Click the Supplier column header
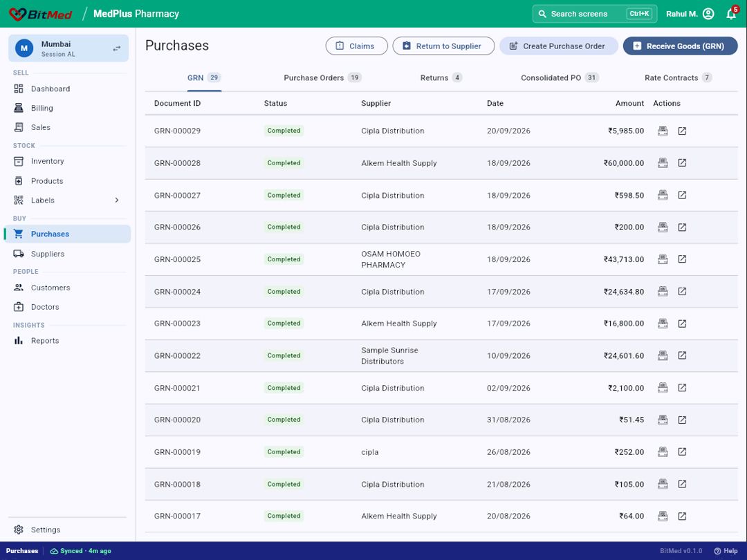 [376, 103]
